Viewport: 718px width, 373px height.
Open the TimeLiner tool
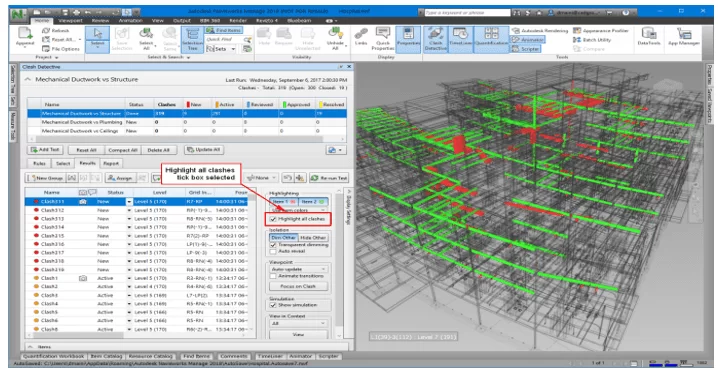click(460, 38)
